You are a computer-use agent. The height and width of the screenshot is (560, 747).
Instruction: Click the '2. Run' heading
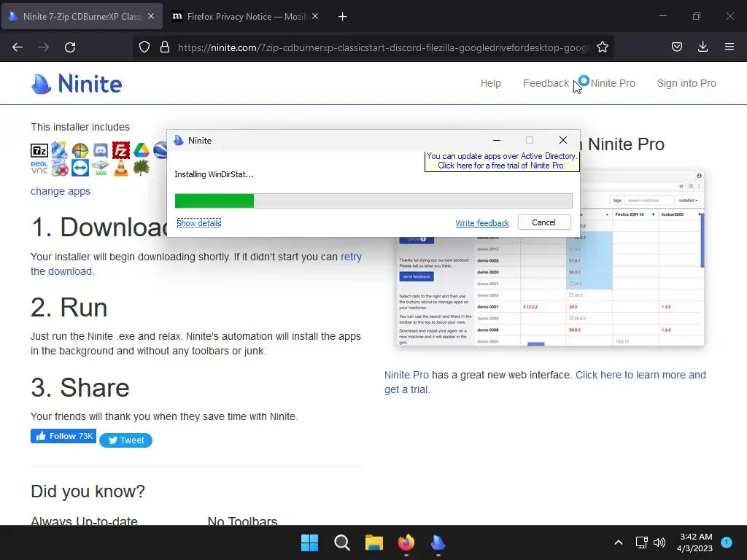pos(69,308)
